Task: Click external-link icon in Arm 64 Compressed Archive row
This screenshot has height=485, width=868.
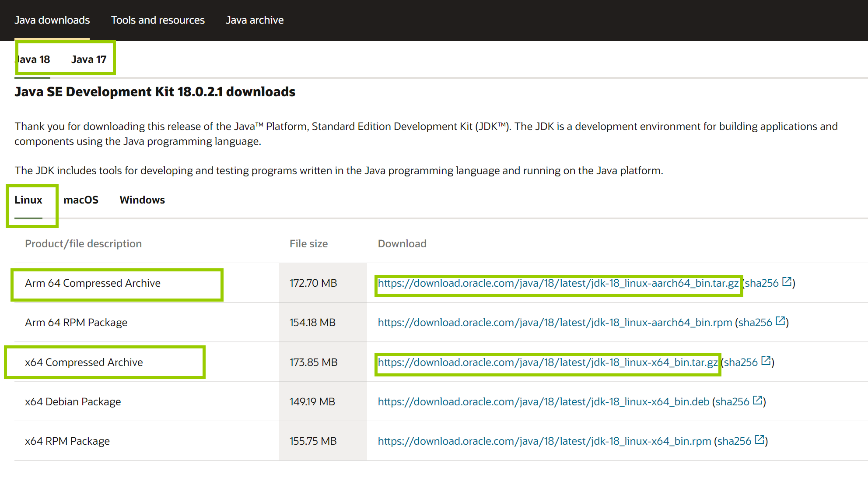Action: [787, 281]
